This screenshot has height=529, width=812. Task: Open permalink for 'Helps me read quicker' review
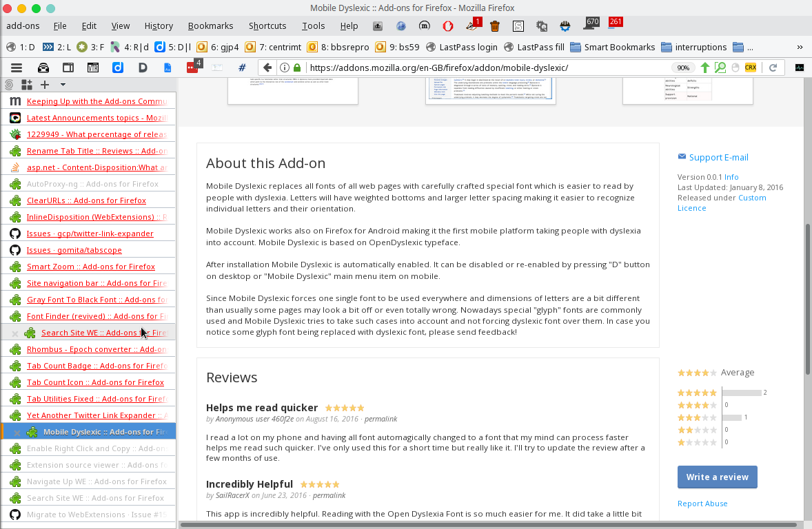pos(380,419)
